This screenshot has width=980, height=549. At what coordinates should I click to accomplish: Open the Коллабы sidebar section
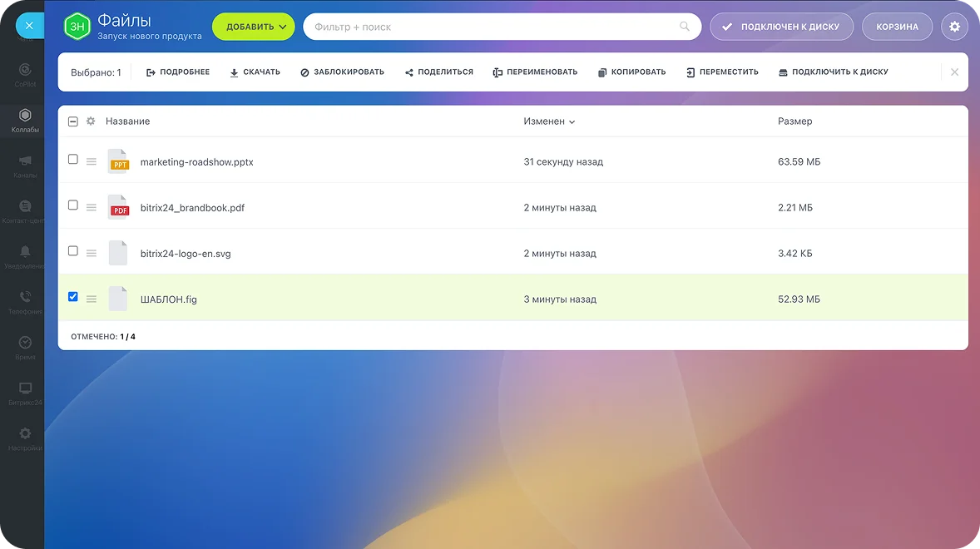(x=25, y=116)
